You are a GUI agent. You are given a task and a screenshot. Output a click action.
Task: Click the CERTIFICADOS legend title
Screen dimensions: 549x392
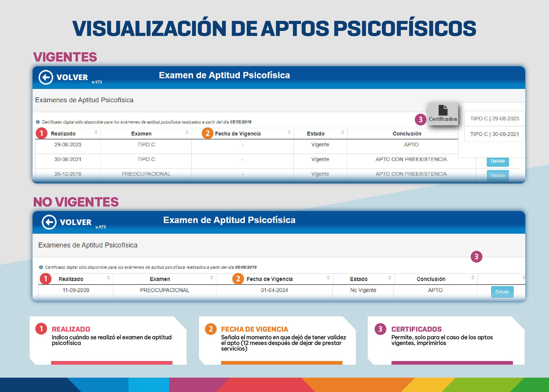click(x=416, y=329)
